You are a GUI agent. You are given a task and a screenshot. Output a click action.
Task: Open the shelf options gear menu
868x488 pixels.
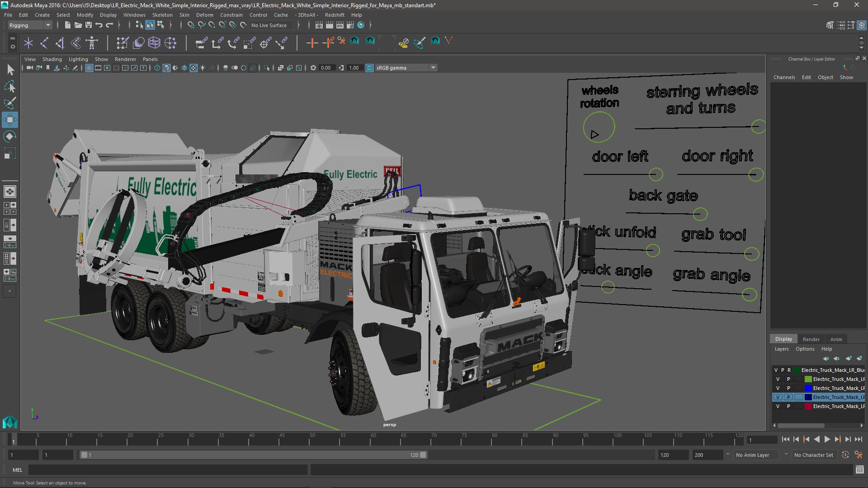[x=13, y=47]
